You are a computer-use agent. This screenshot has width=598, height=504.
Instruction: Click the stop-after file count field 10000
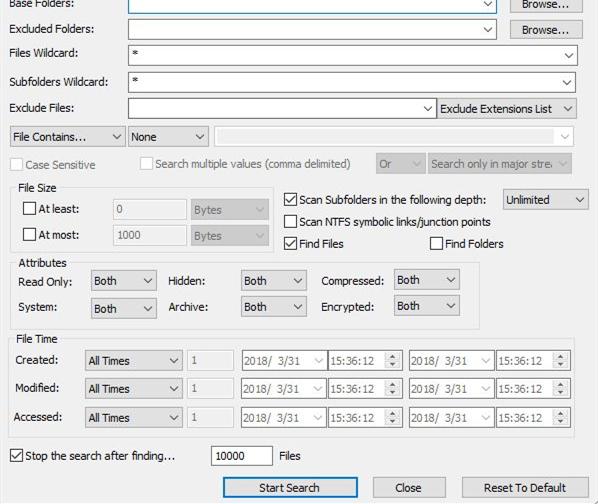click(242, 456)
